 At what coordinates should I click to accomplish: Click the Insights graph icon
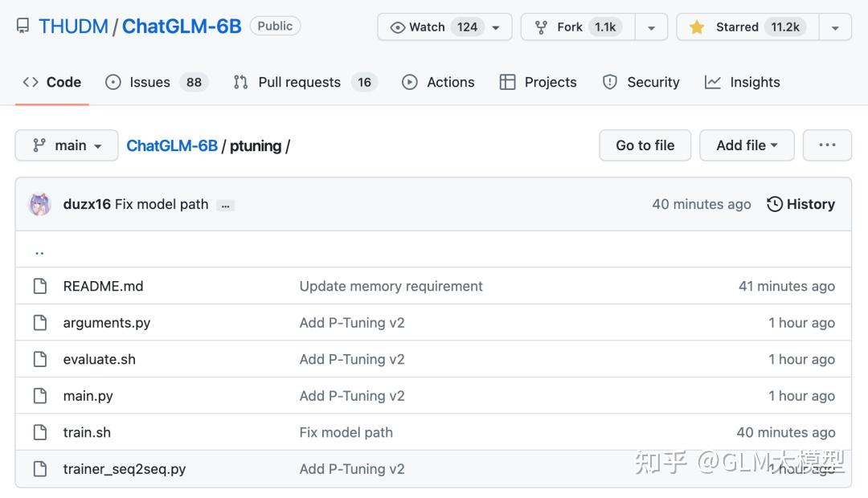[712, 82]
